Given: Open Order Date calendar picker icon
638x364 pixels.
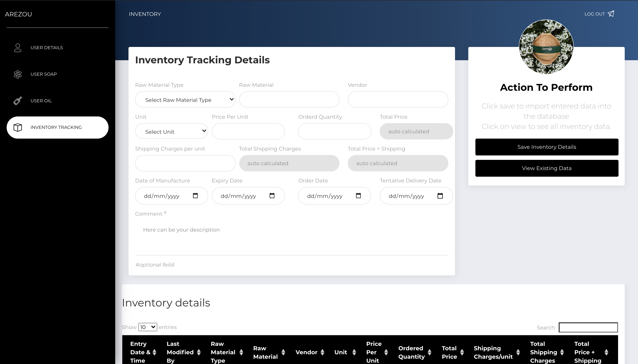Looking at the screenshot, I should point(358,196).
